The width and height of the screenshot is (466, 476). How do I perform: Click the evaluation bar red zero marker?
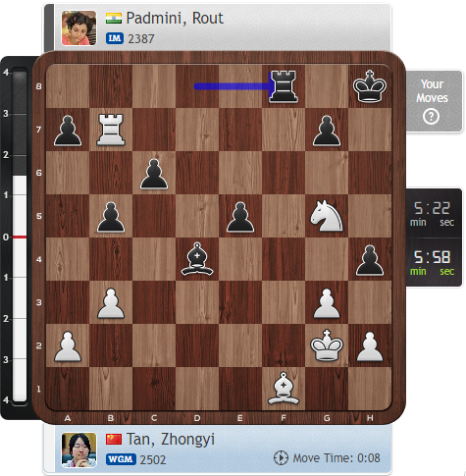coord(20,237)
